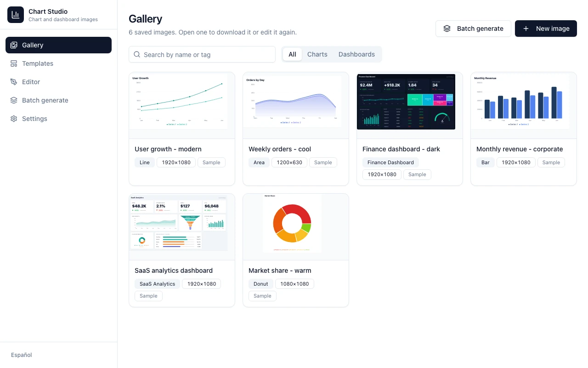Screen dimensions: 588x368
Task: Click the plus icon on New image
Action: click(526, 29)
